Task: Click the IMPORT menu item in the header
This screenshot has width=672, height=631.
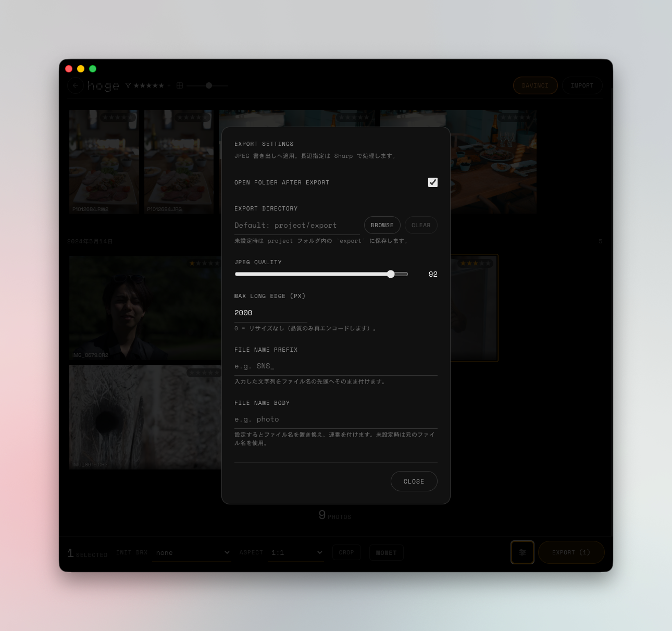Action: (x=582, y=85)
